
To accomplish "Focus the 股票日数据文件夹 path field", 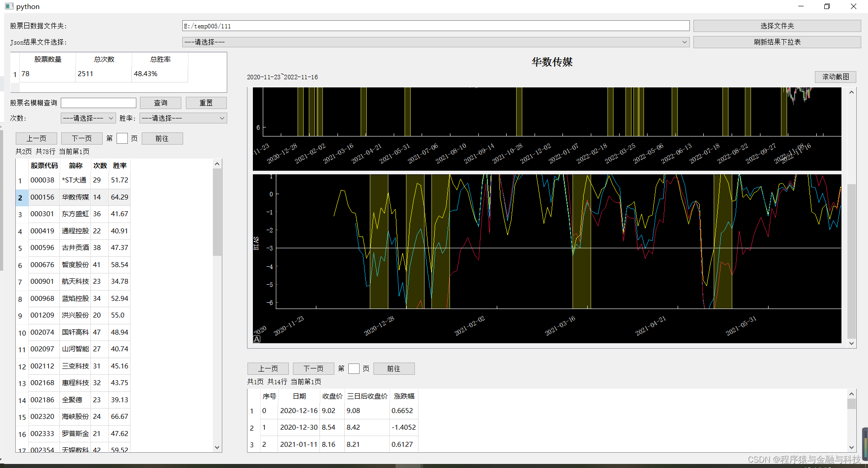I will pos(436,26).
